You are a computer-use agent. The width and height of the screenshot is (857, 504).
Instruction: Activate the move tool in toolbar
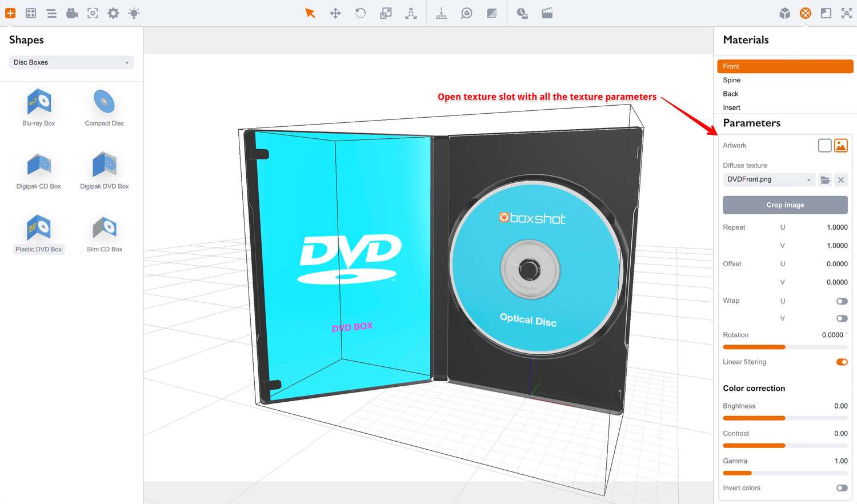pos(335,13)
